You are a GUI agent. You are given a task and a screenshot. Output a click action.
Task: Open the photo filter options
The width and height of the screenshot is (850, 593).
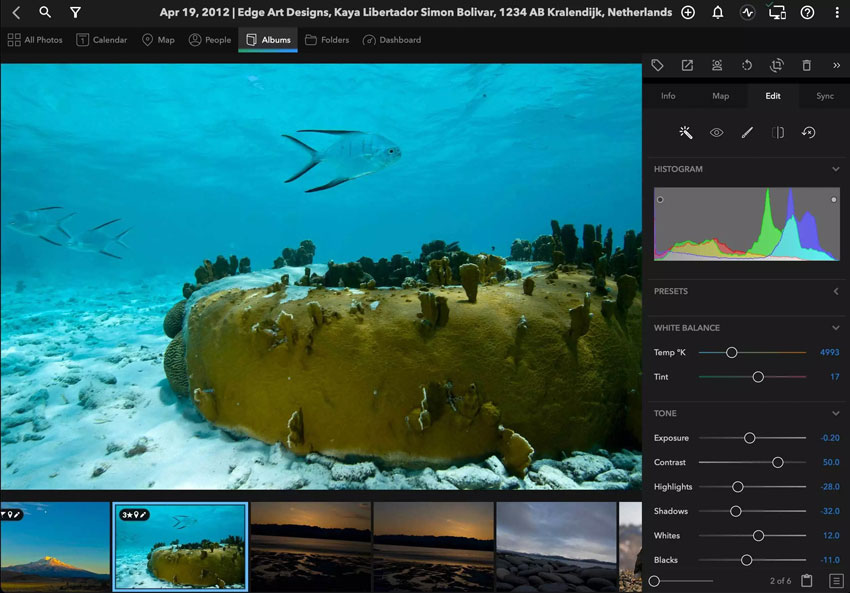coord(75,13)
